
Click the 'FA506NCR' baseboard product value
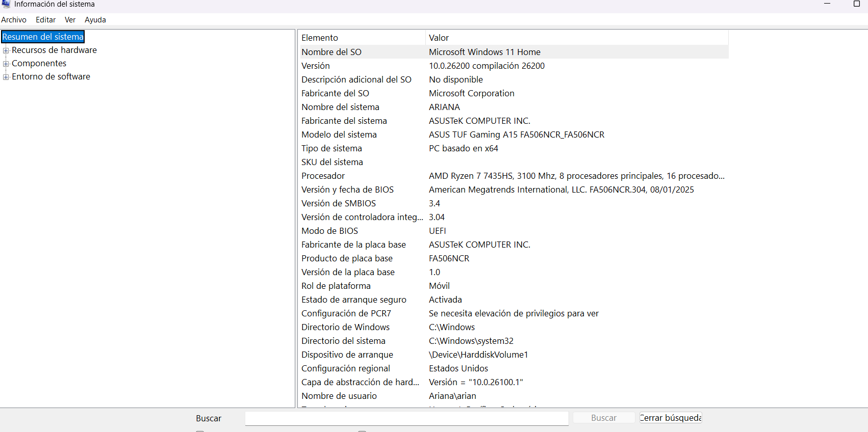[x=449, y=258]
